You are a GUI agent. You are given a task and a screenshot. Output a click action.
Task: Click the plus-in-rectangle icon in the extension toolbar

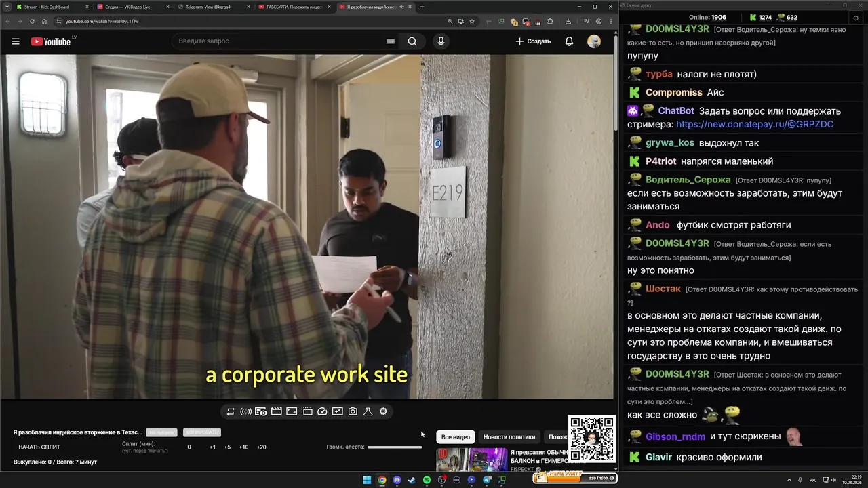click(338, 411)
